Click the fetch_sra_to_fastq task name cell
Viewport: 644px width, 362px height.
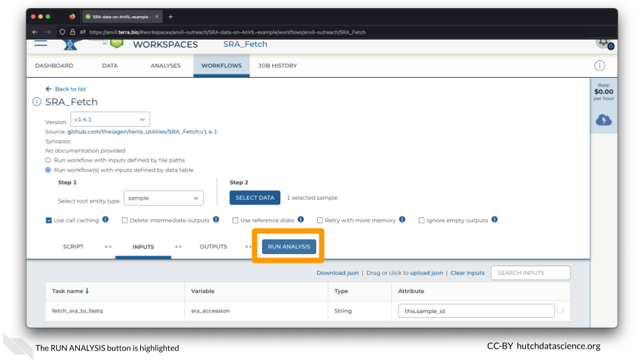pyautogui.click(x=115, y=311)
